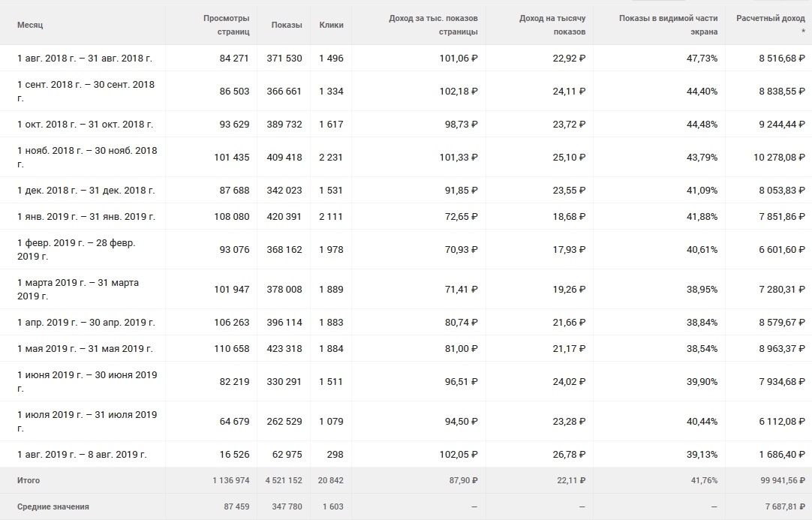Click the Клики column header
This screenshot has height=520, width=812.
[x=331, y=25]
